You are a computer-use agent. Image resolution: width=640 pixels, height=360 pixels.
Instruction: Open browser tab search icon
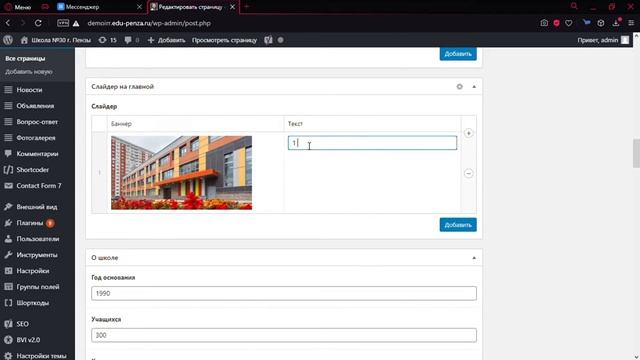point(574,6)
